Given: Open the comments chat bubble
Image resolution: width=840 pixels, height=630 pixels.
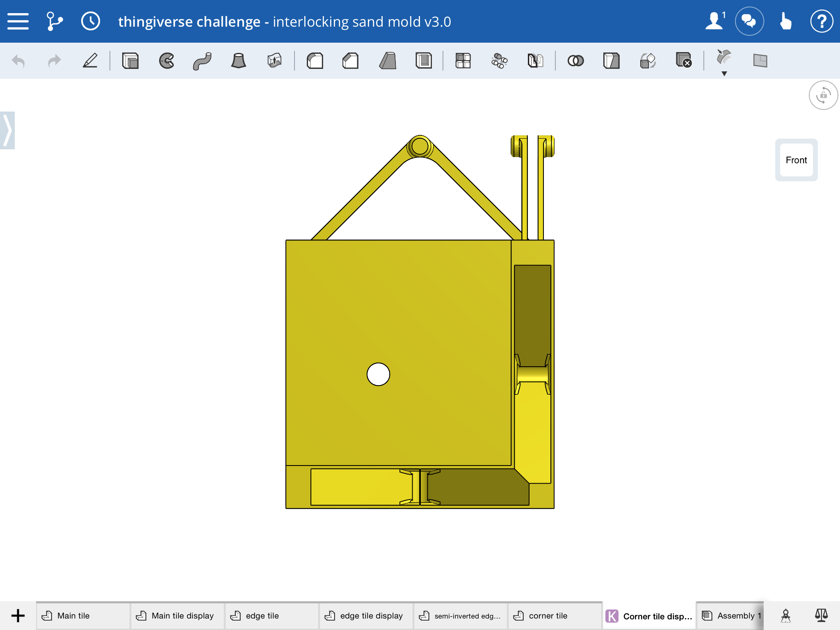Looking at the screenshot, I should coord(749,21).
